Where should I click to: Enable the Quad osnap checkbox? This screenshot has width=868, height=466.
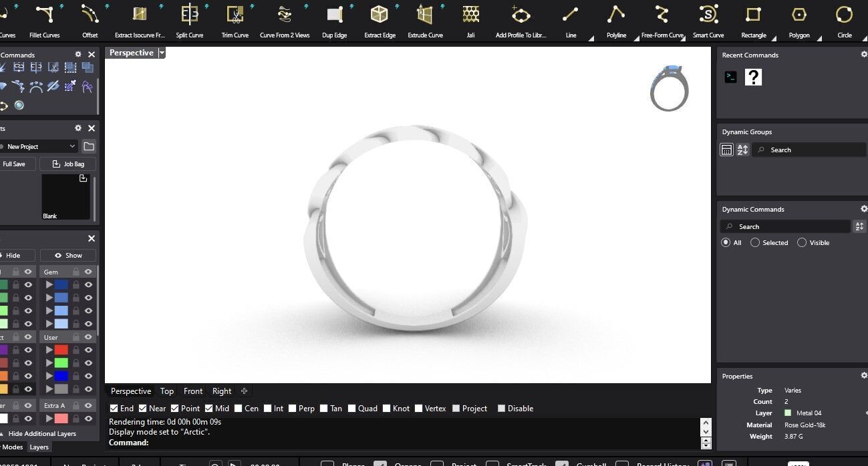coord(352,409)
